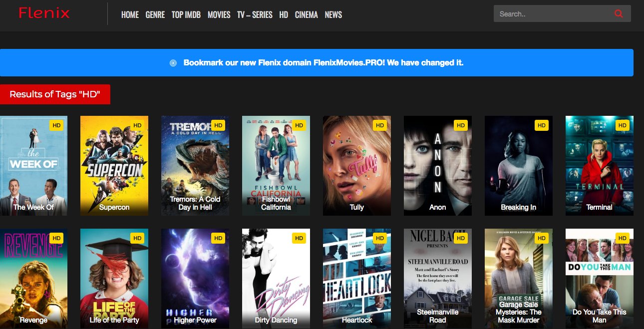644x329 pixels.
Task: Open Heartlock movie poster
Action: coord(357,279)
